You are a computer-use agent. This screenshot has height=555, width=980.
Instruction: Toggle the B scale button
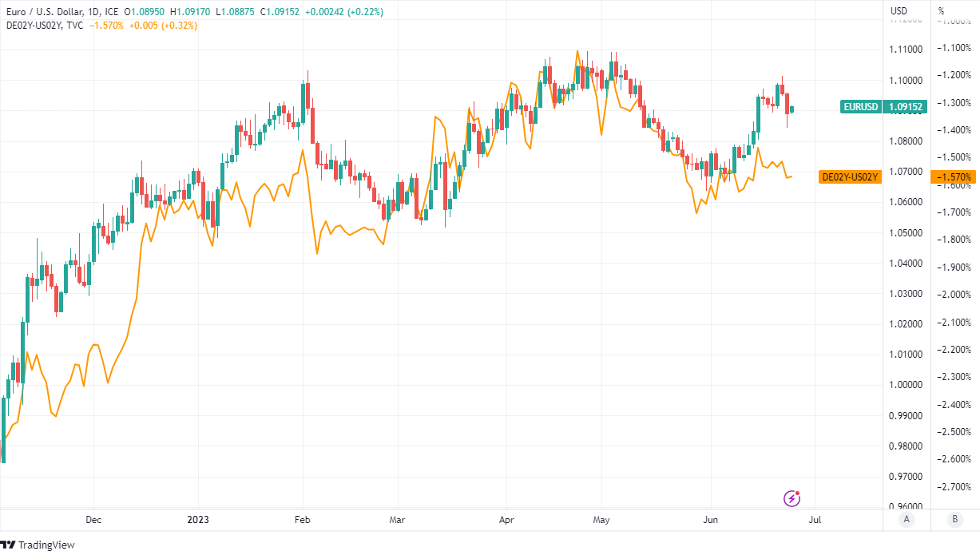click(x=954, y=519)
